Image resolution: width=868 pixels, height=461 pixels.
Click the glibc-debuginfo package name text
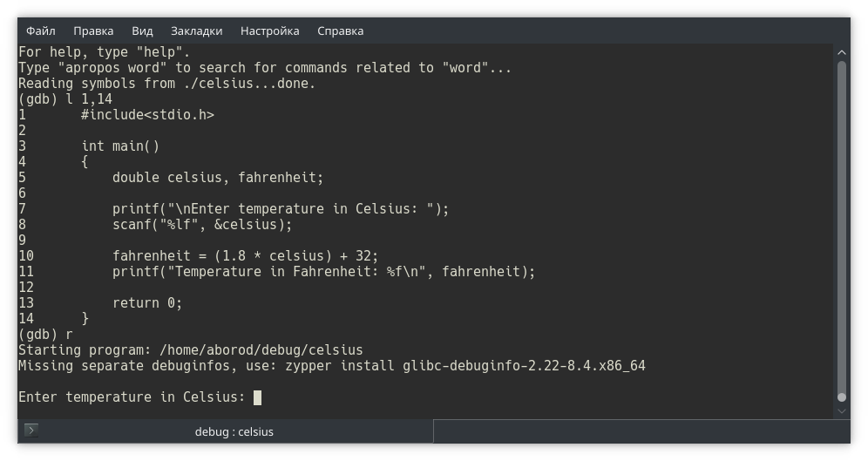click(x=524, y=366)
